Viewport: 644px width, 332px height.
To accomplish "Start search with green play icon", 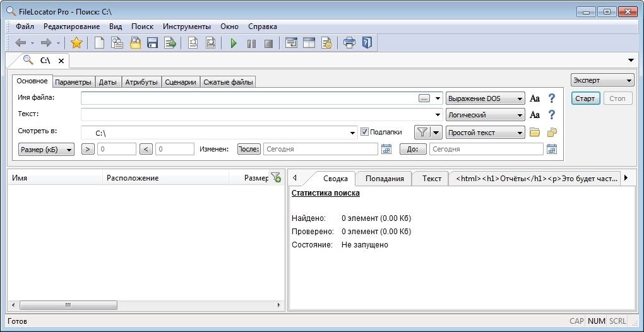I will tap(234, 43).
